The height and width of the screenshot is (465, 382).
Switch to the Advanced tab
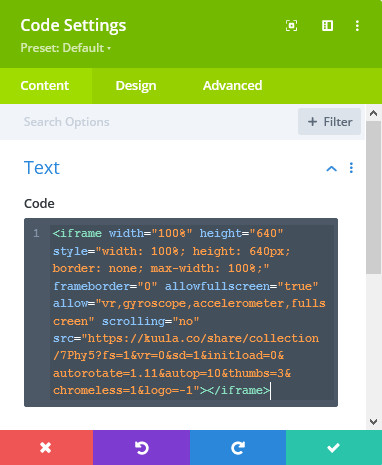point(232,86)
